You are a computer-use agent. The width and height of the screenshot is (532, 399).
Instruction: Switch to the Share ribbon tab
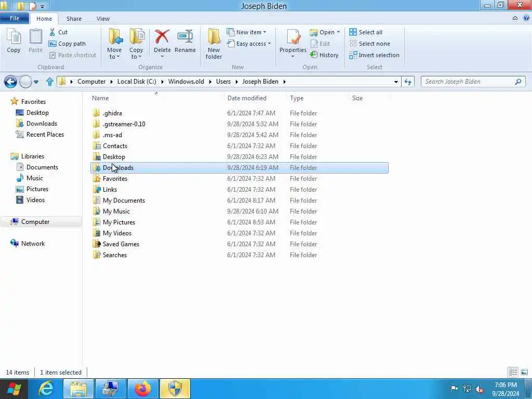pyautogui.click(x=74, y=19)
